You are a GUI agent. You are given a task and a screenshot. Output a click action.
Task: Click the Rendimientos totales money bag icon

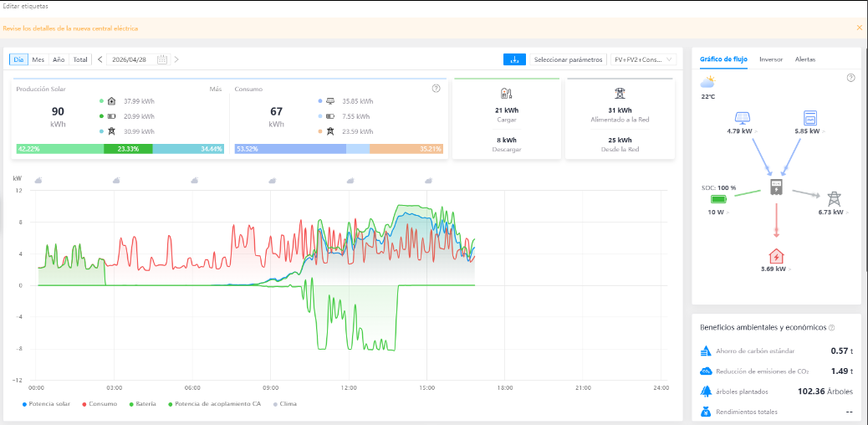click(705, 412)
